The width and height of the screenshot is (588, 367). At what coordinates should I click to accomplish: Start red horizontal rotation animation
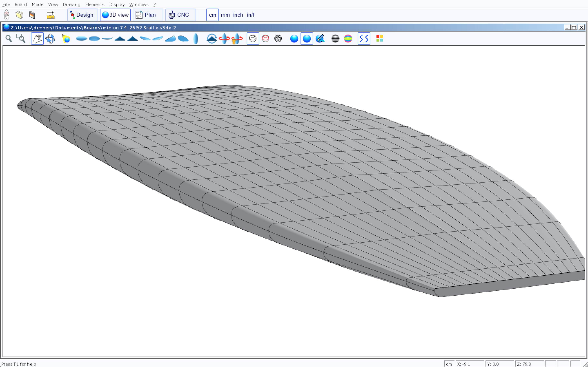click(x=224, y=39)
